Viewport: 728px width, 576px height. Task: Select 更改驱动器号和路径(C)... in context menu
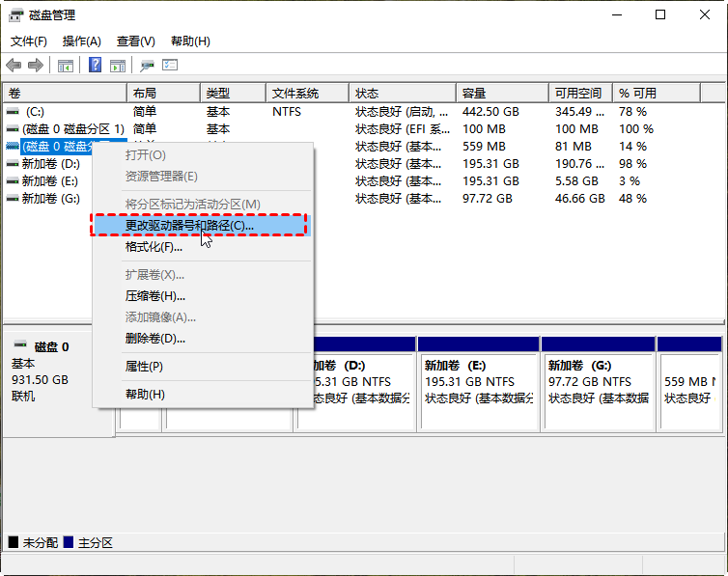[189, 225]
